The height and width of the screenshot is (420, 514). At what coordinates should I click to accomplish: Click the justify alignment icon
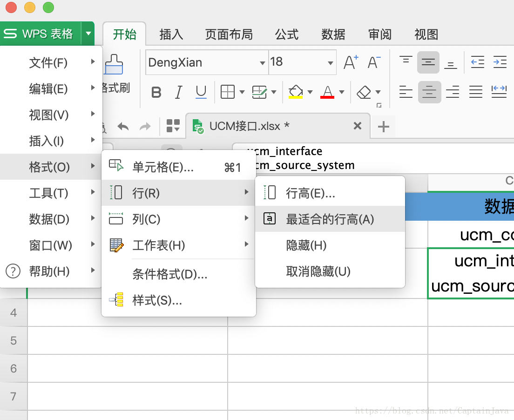click(476, 92)
